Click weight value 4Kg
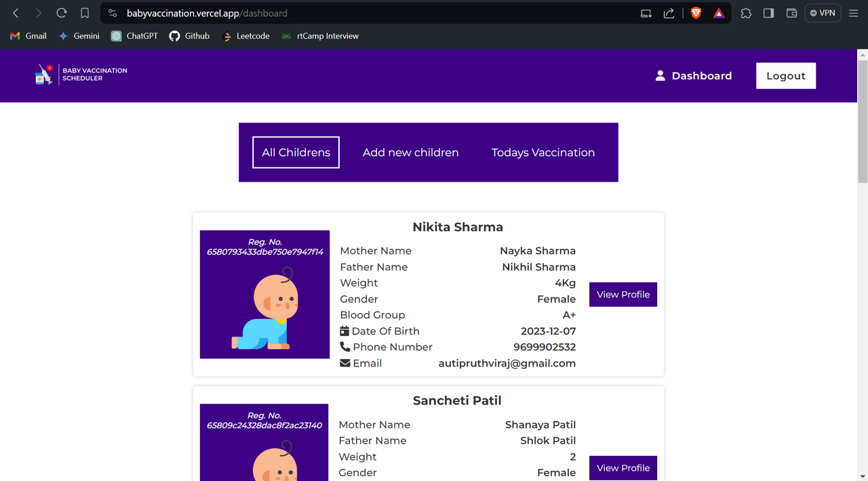Image resolution: width=868 pixels, height=481 pixels. point(565,283)
